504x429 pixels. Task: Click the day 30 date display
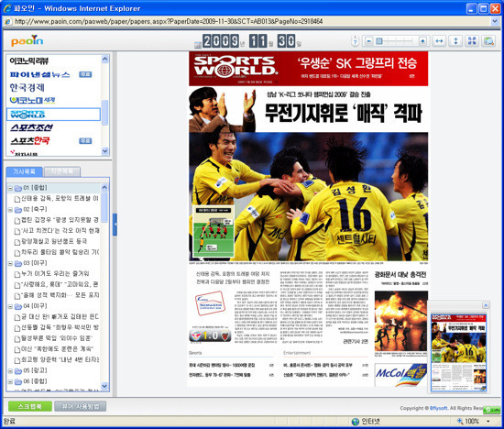click(x=286, y=41)
